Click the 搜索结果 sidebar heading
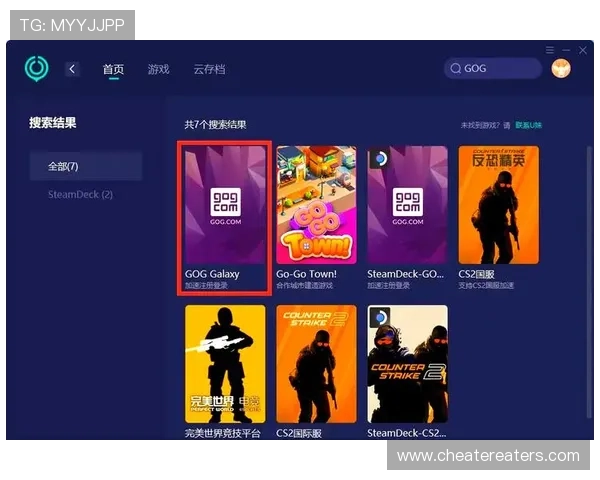This screenshot has height=480, width=600. click(x=53, y=123)
